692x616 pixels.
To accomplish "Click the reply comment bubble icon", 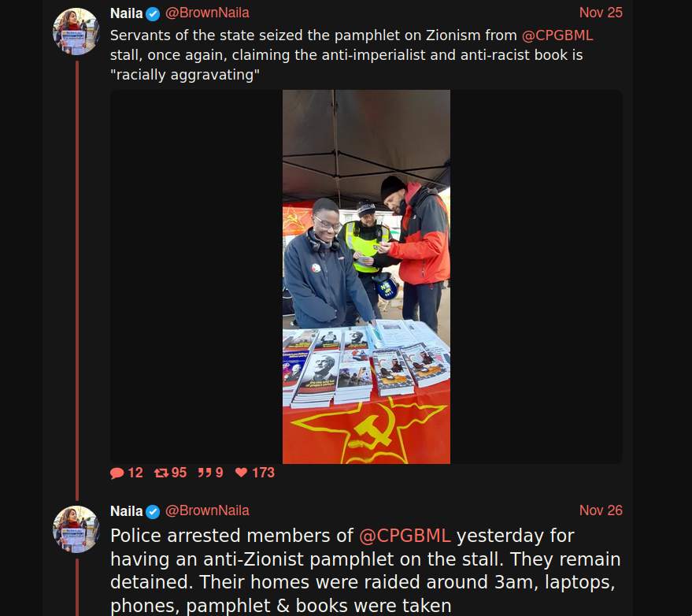I will (117, 473).
